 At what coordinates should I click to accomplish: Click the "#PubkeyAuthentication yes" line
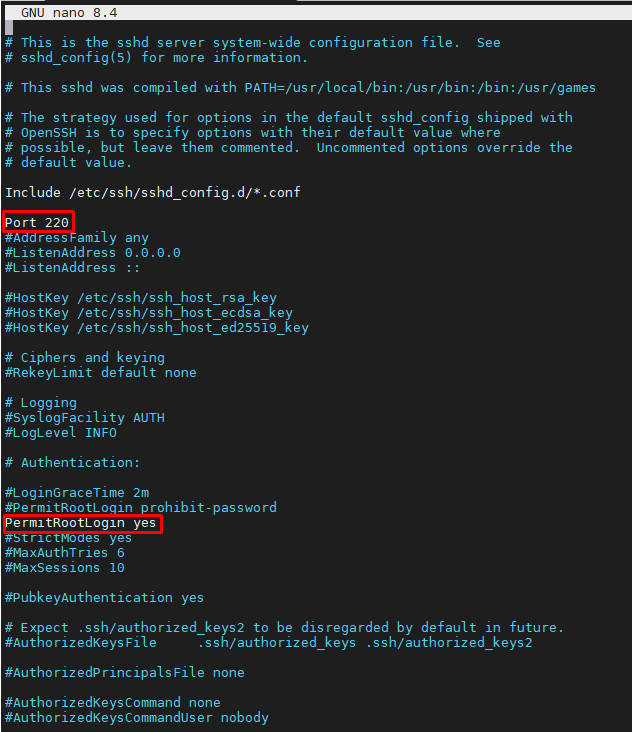pos(105,597)
